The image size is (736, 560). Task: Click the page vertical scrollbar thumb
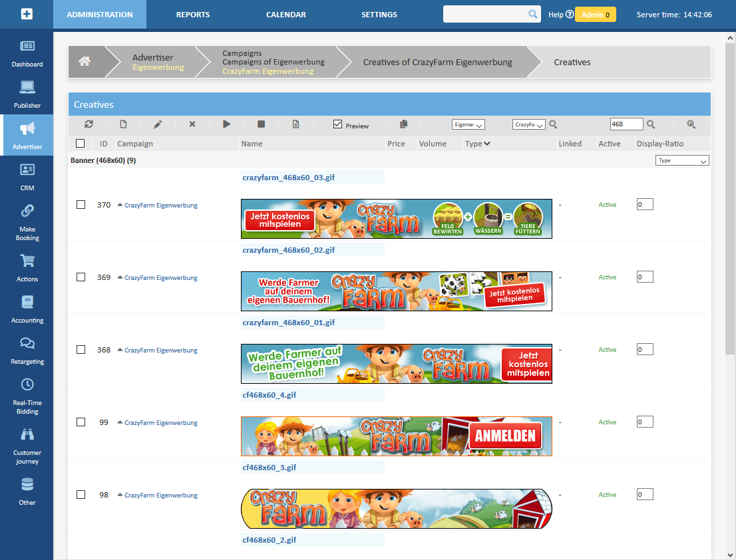tap(730, 200)
